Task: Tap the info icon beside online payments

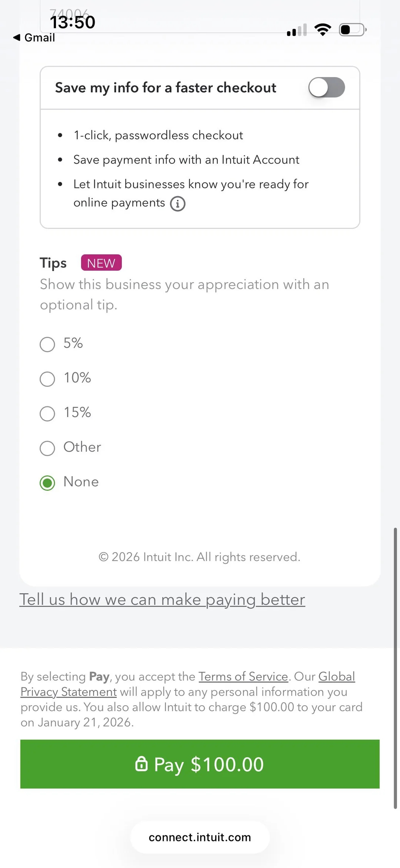Action: tap(178, 204)
